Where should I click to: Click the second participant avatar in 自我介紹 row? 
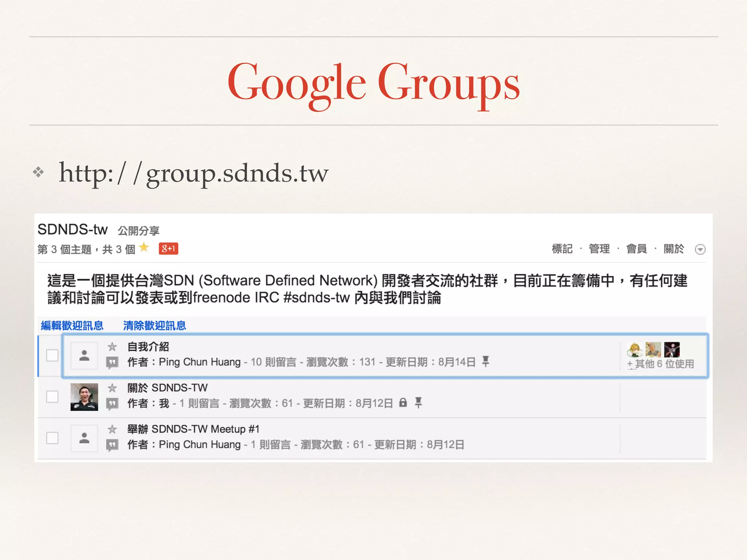coord(653,350)
